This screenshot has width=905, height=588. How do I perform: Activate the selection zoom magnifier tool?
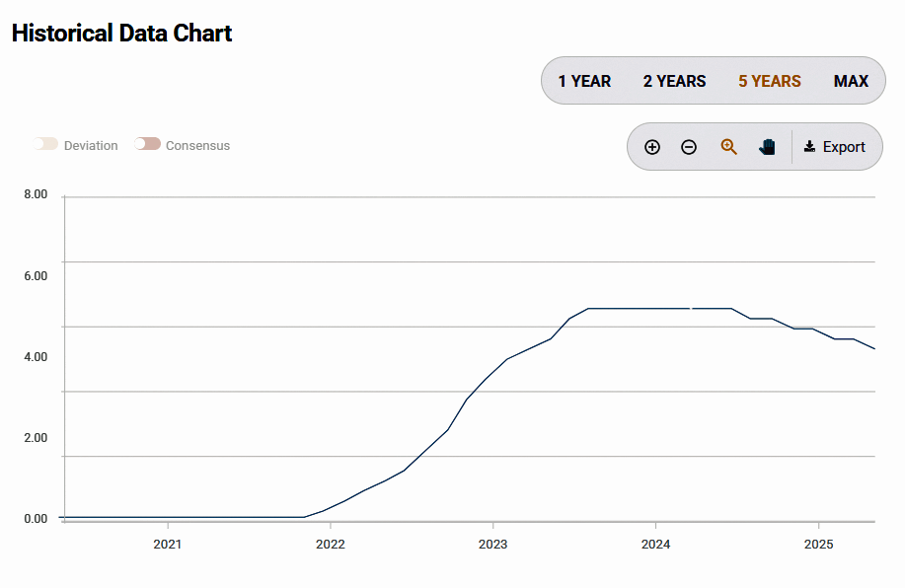729,147
